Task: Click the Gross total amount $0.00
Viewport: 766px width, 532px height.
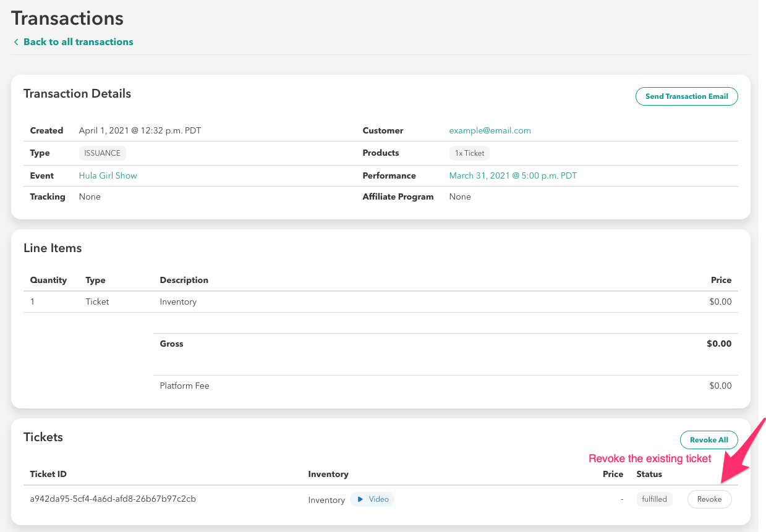Action: tap(718, 344)
